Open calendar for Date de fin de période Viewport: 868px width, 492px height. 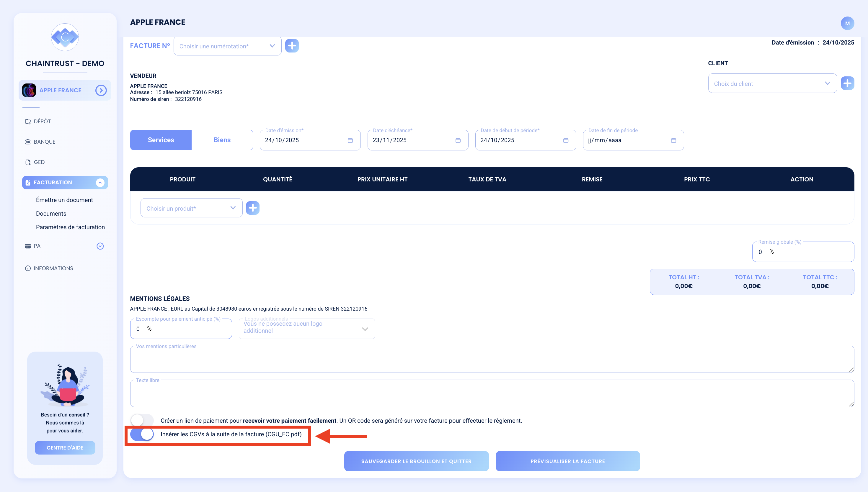point(673,140)
